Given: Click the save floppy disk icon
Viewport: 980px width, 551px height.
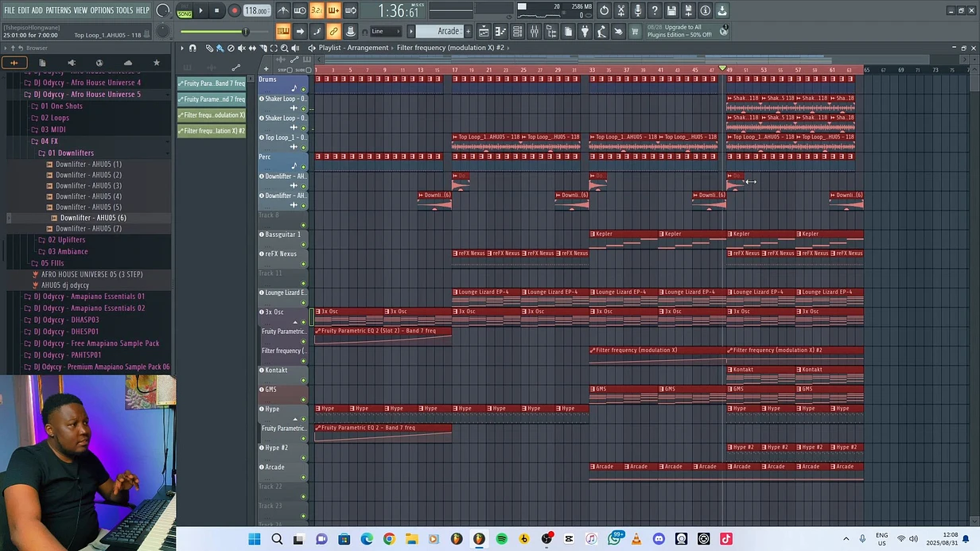Looking at the screenshot, I should (671, 11).
